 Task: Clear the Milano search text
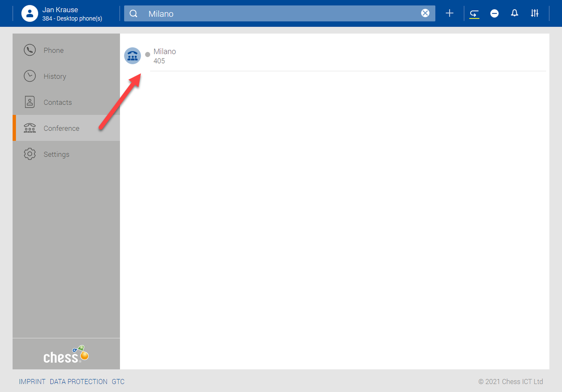pos(425,13)
